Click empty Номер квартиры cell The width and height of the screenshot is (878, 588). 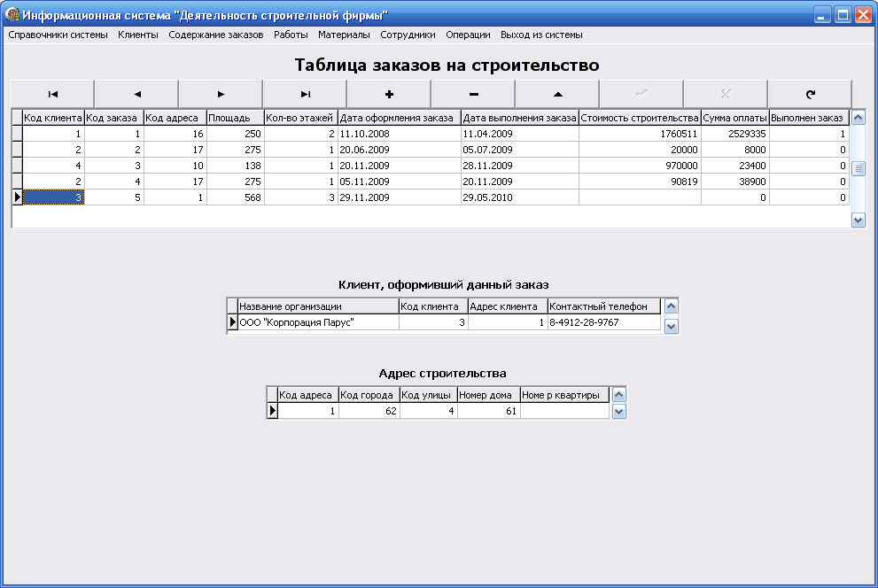(x=564, y=411)
